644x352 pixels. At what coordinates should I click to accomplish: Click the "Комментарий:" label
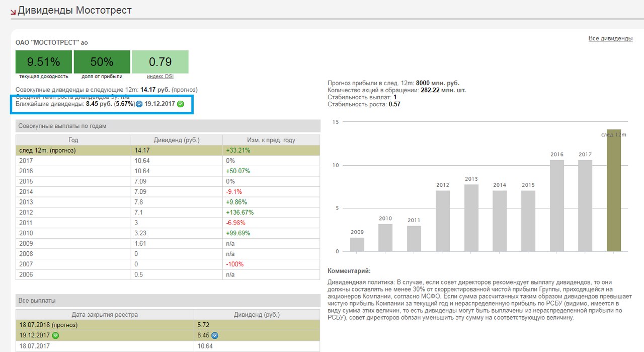coord(349,271)
